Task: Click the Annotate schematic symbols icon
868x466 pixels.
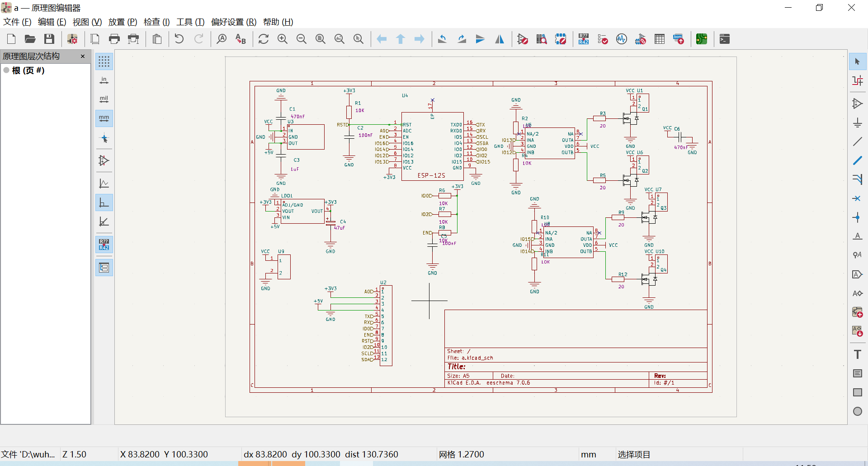Action: pyautogui.click(x=584, y=39)
